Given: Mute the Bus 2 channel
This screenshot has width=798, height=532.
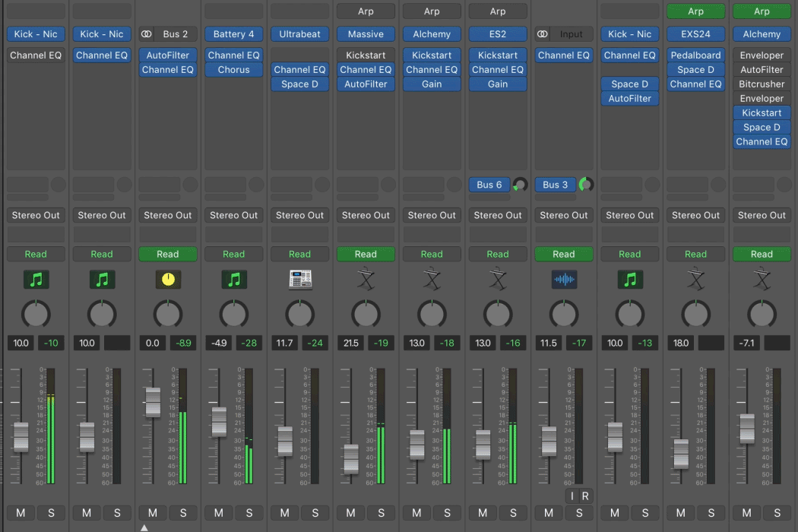Looking at the screenshot, I should tap(153, 513).
